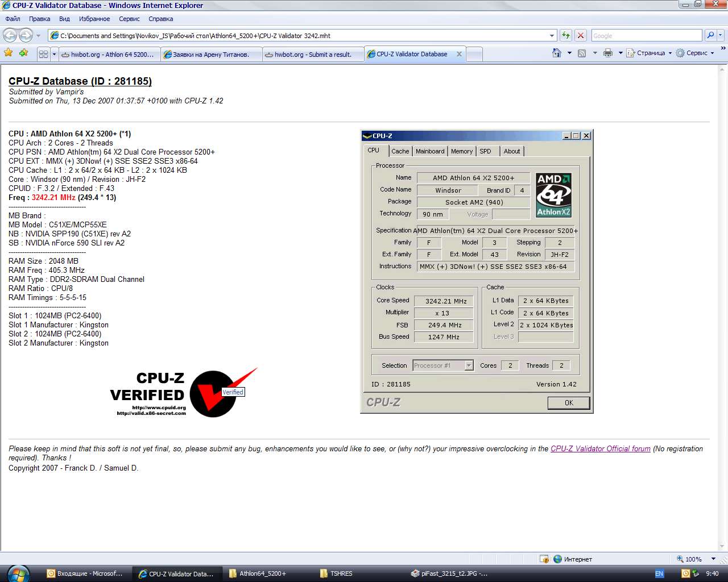Open the Вид menu

[65, 19]
